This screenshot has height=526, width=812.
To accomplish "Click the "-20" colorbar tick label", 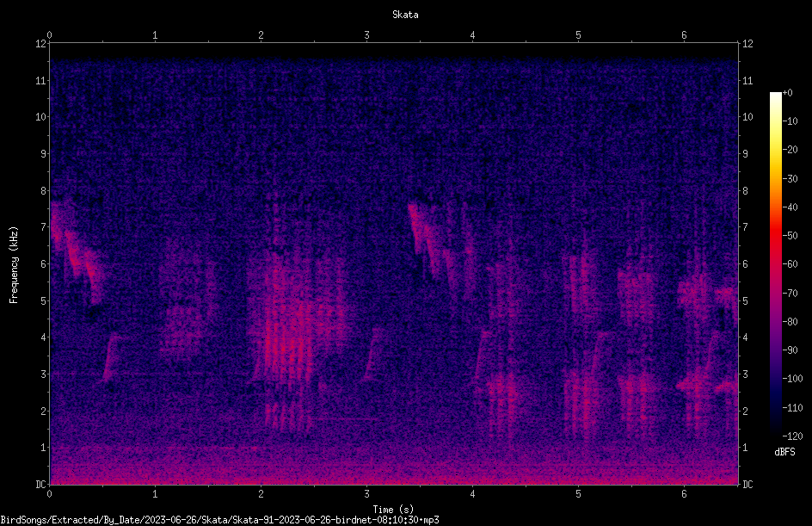I will [x=790, y=150].
